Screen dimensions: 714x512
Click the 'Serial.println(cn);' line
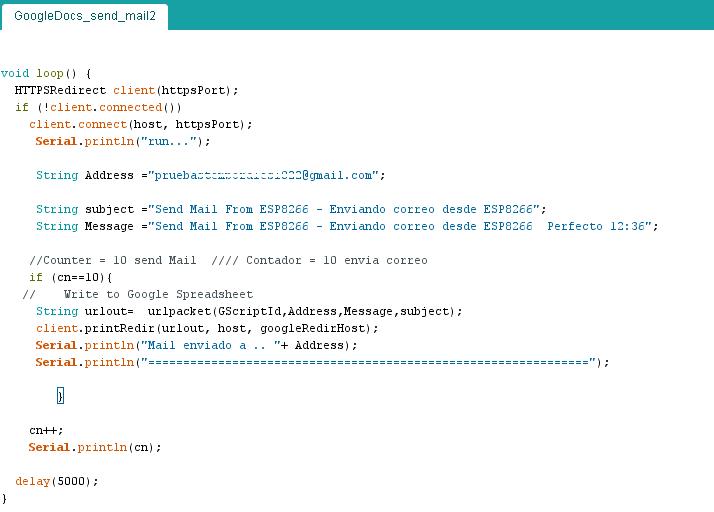tap(95, 447)
